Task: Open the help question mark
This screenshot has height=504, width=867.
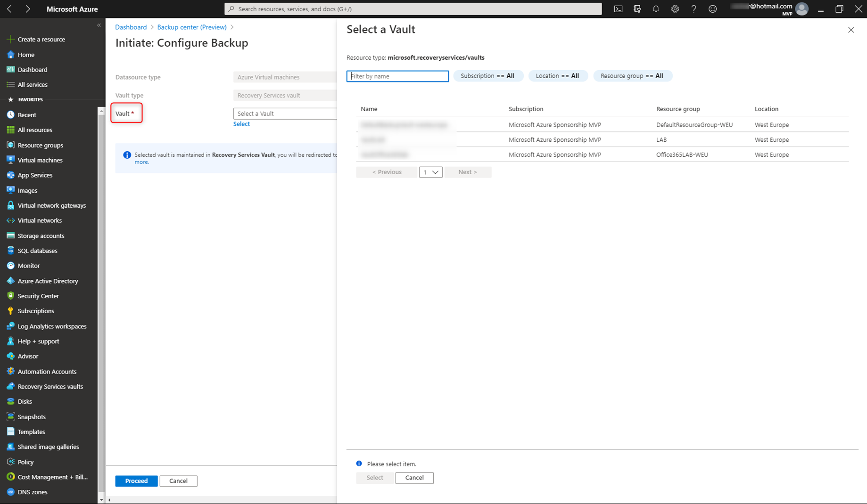Action: 694,9
